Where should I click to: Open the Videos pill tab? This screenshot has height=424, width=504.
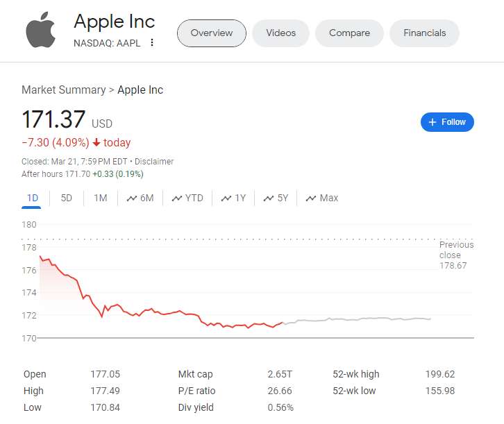click(x=280, y=33)
